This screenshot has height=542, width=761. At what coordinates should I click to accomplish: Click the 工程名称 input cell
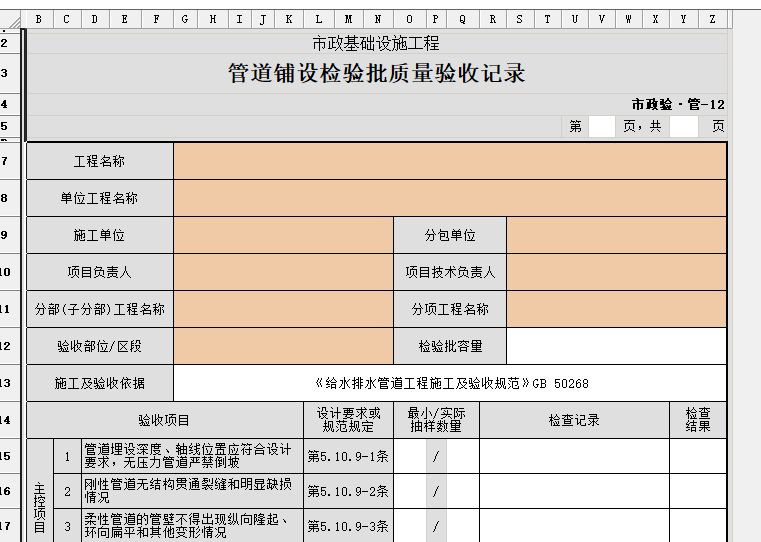(449, 162)
